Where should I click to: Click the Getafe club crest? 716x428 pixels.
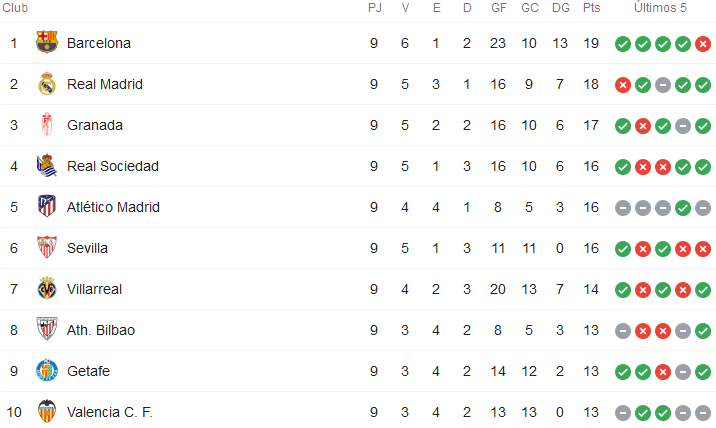tap(47, 370)
